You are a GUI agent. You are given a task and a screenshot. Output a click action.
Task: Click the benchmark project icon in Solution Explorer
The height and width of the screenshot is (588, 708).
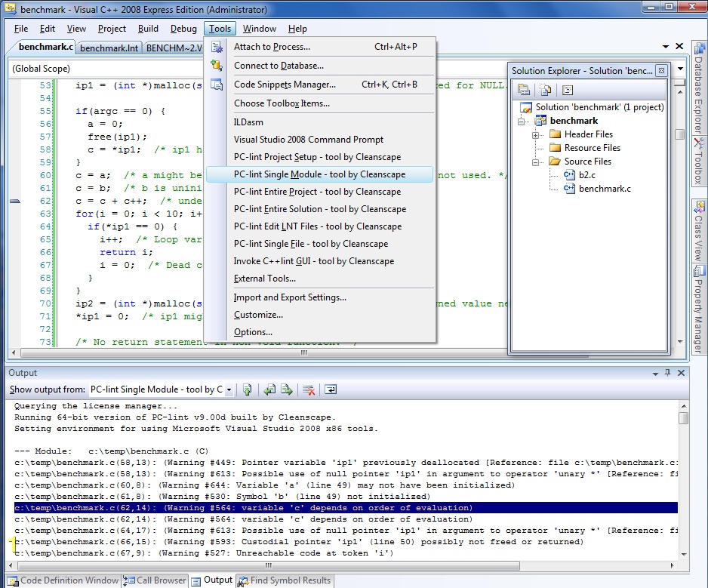click(x=540, y=121)
